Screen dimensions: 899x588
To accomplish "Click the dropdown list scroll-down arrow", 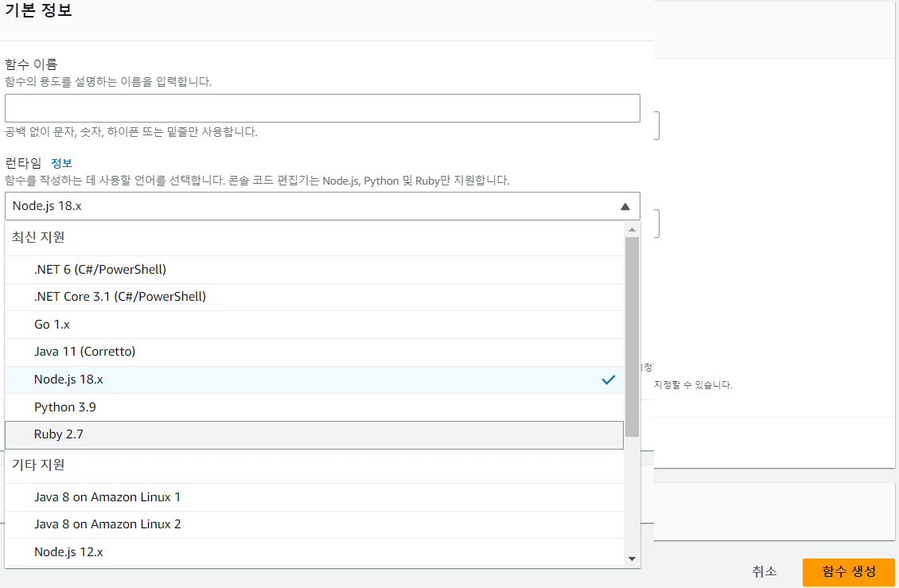I will [x=632, y=559].
